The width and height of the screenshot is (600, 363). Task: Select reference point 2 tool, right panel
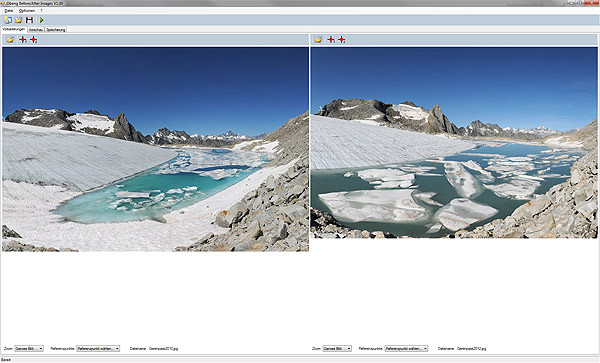pos(342,39)
